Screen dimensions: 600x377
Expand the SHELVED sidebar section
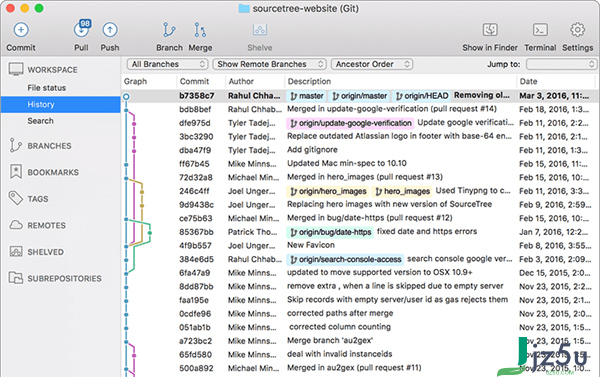pos(46,252)
